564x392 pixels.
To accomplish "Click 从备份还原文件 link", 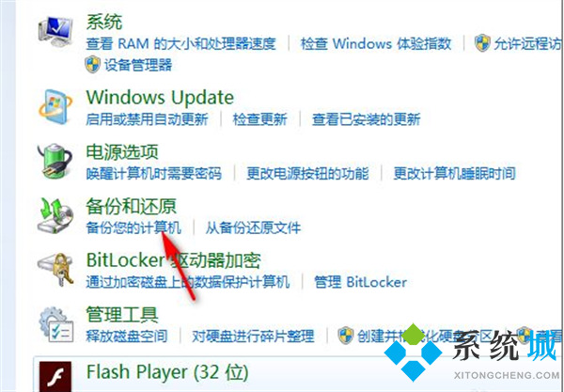I will pyautogui.click(x=253, y=227).
